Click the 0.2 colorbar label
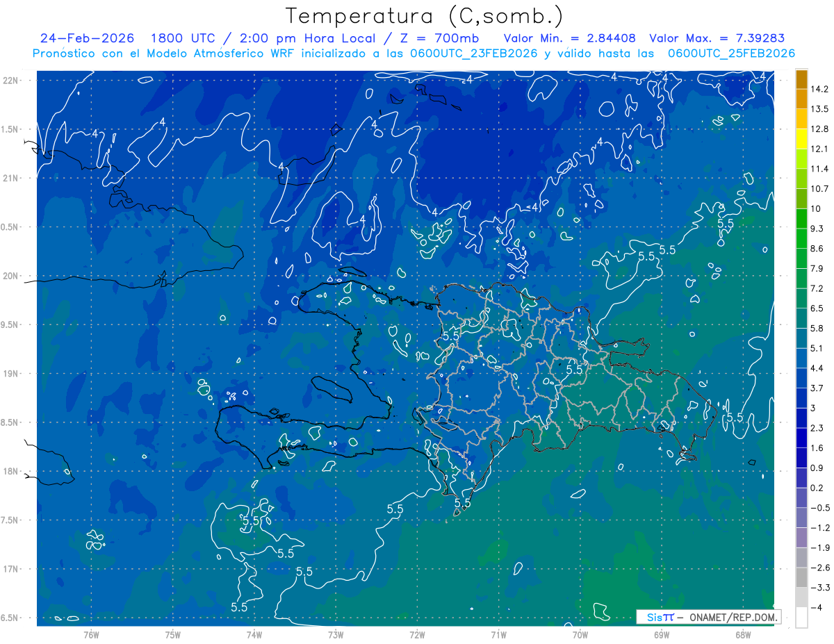 point(817,488)
